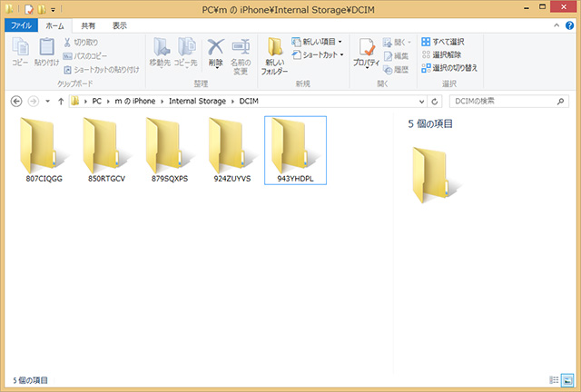Click the 切り取り (Cut) scissors icon

(x=67, y=43)
